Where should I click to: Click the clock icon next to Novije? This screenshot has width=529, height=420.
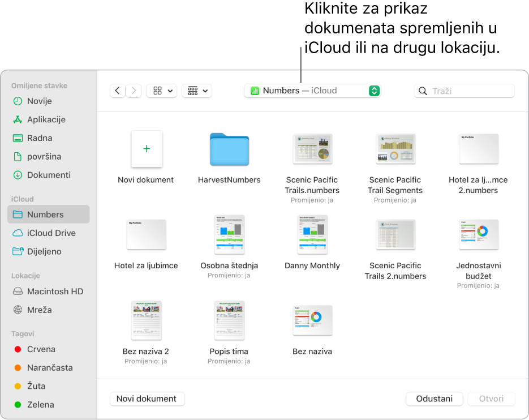pos(18,101)
